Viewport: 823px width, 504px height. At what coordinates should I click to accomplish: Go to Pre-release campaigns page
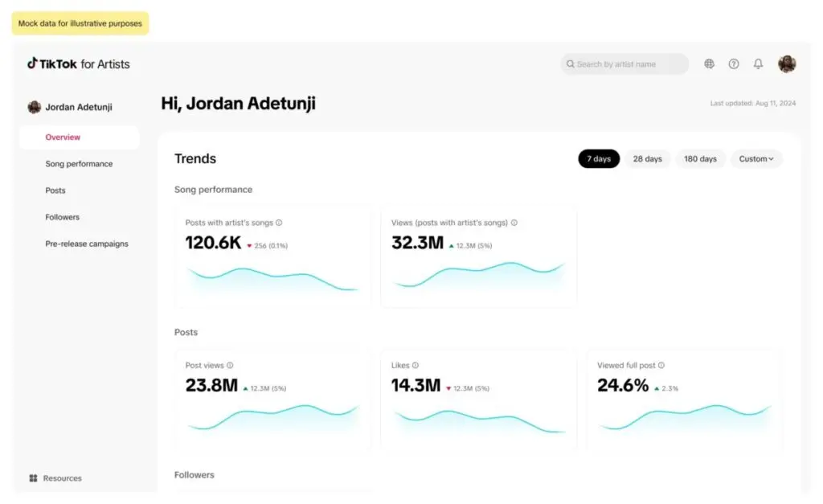(x=88, y=244)
